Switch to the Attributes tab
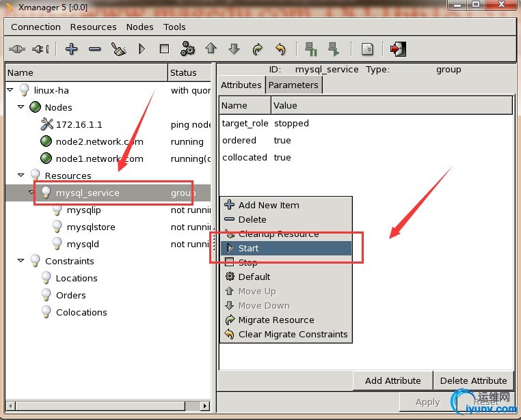Image resolution: width=521 pixels, height=420 pixels. [x=241, y=85]
